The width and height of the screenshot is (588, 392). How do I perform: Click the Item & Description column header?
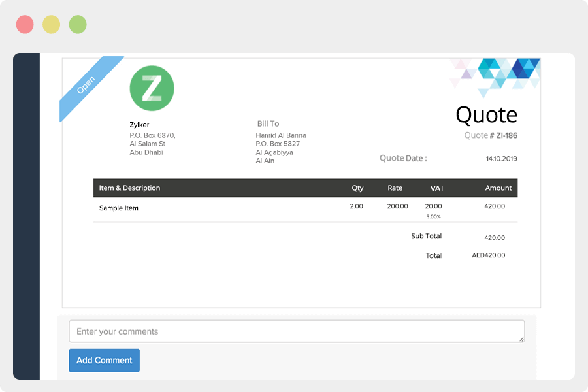click(131, 188)
